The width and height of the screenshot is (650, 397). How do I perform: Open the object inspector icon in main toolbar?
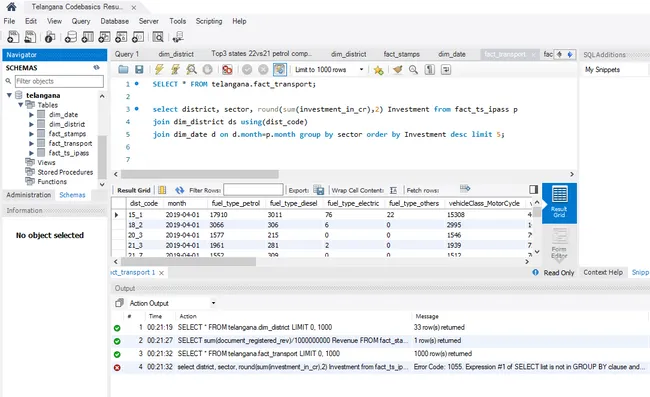tap(50, 37)
